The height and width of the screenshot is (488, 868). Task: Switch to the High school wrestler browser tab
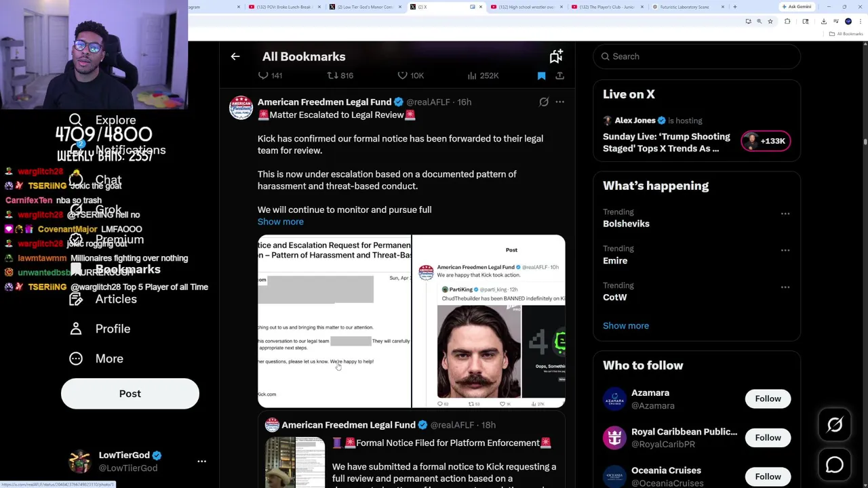click(x=527, y=7)
